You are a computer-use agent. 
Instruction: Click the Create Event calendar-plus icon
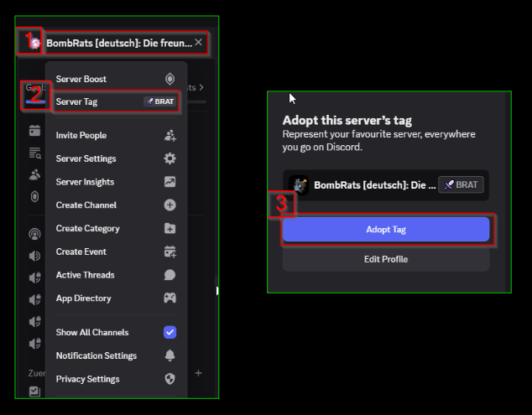[x=170, y=252]
